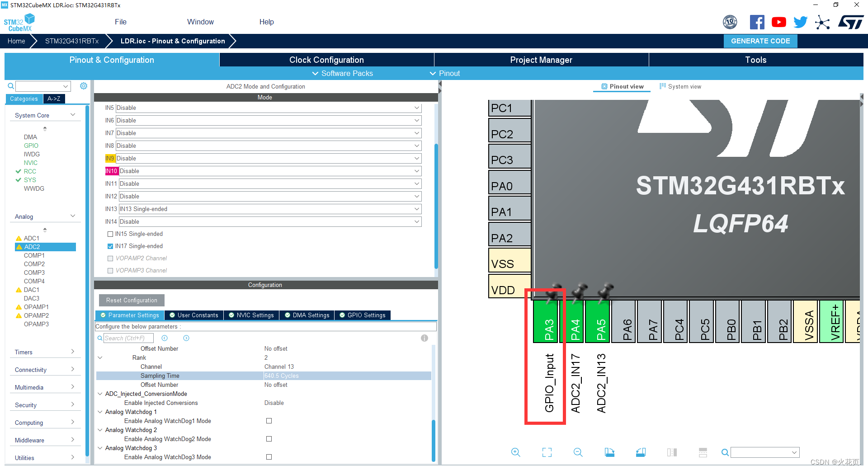Select the PA5 pin on the chip
868x470 pixels.
click(x=598, y=322)
